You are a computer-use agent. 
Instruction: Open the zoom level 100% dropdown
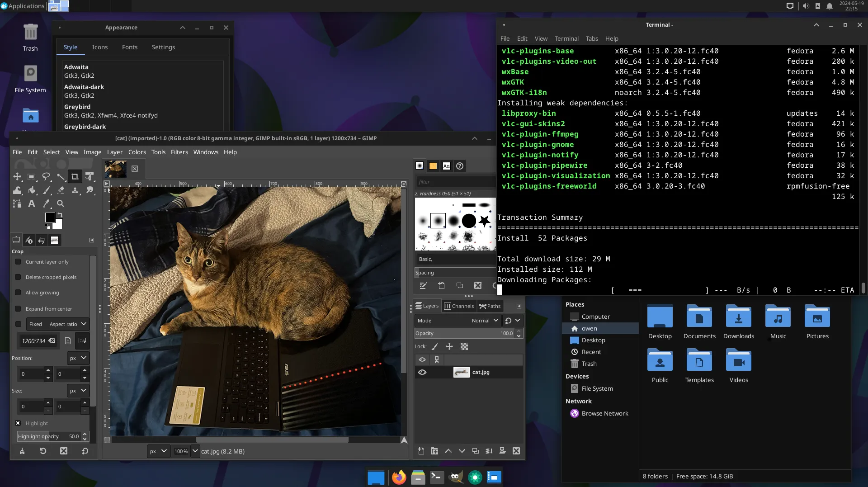pyautogui.click(x=195, y=451)
